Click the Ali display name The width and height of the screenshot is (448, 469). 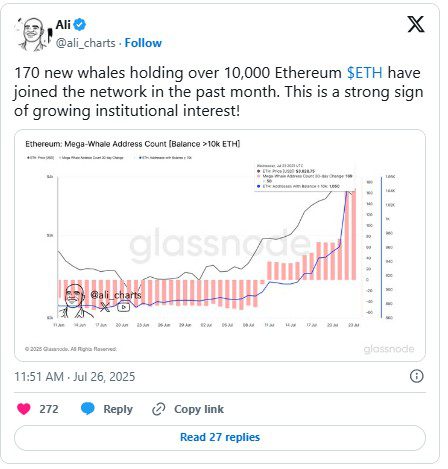coord(63,25)
